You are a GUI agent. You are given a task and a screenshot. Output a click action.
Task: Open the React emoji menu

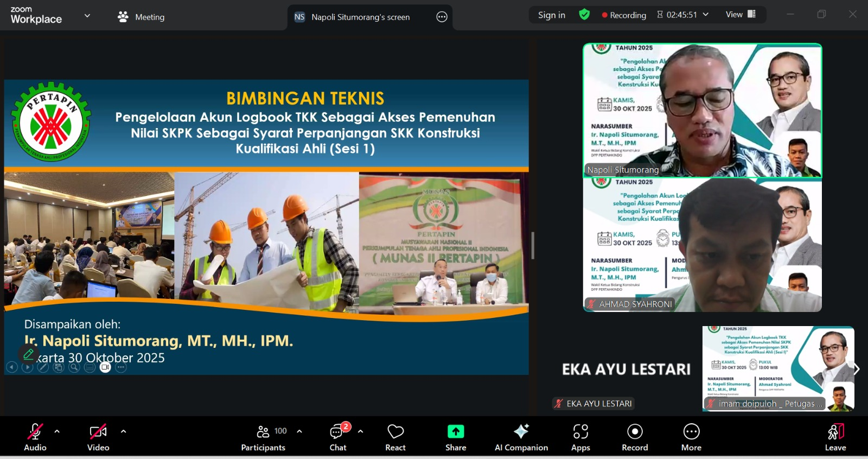point(395,436)
